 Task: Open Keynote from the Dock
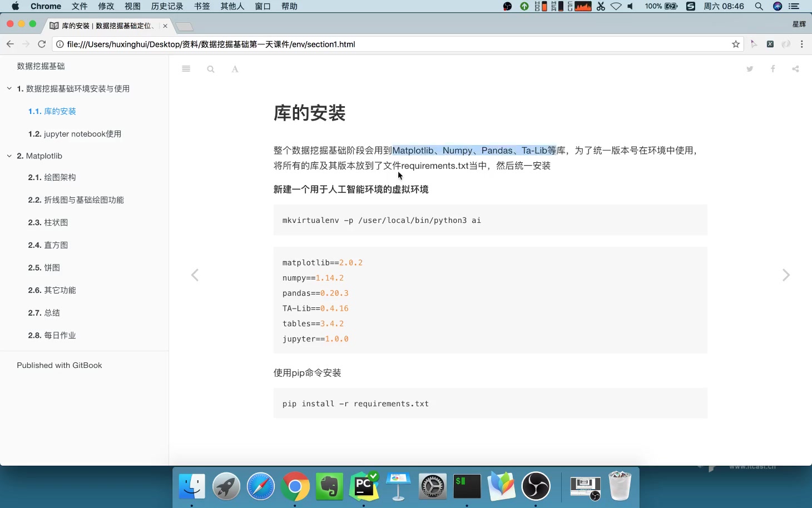coord(398,486)
